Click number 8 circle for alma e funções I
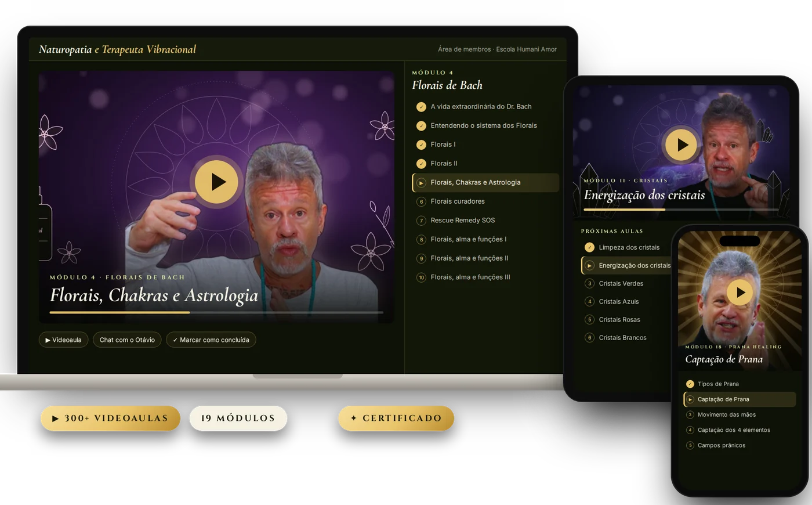Screen dimensions: 812x505 pos(421,240)
